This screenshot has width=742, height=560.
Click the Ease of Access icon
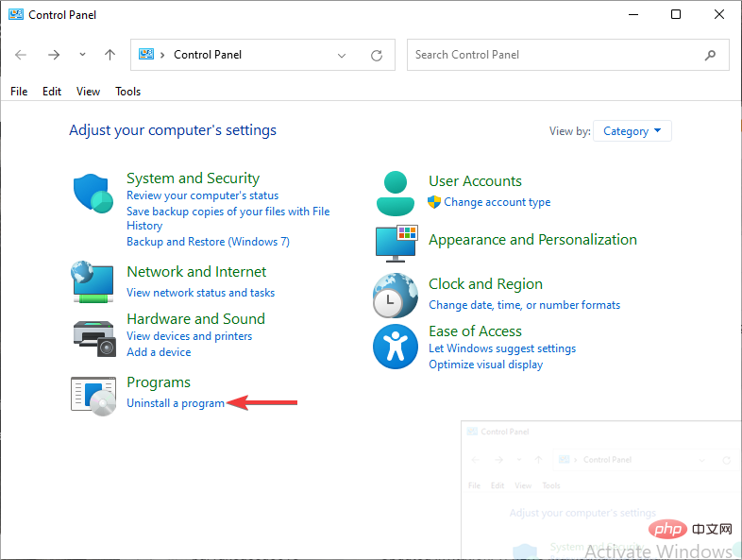tap(396, 347)
